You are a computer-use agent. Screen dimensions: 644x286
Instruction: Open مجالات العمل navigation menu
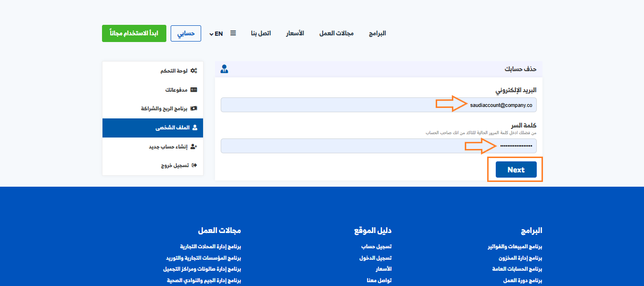(x=336, y=33)
